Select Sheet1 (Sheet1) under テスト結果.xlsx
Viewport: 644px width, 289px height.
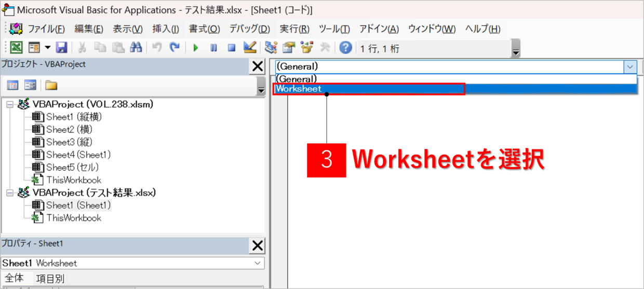(x=78, y=205)
